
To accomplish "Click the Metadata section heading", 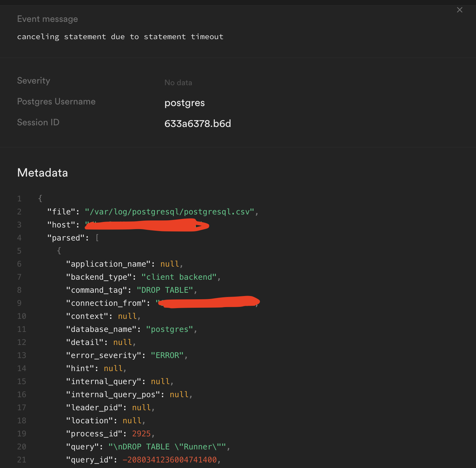I will pos(42,173).
